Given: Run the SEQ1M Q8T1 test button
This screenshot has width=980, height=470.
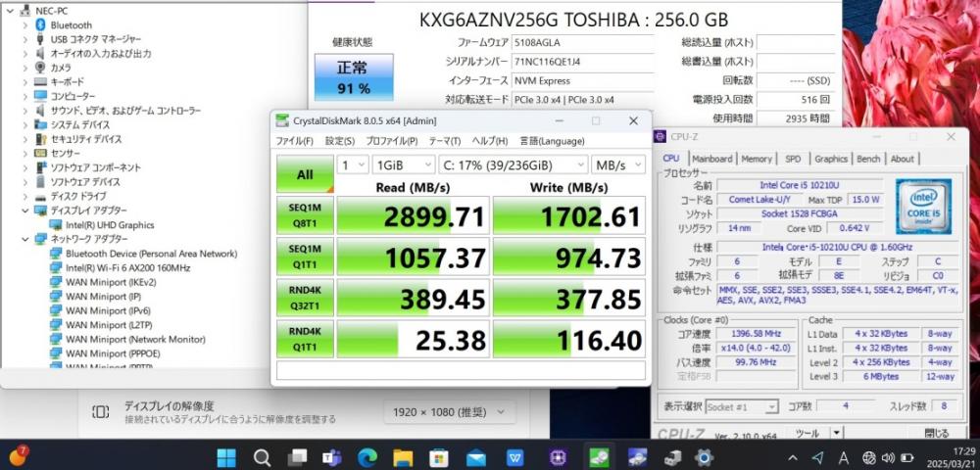Looking at the screenshot, I should pos(305,215).
